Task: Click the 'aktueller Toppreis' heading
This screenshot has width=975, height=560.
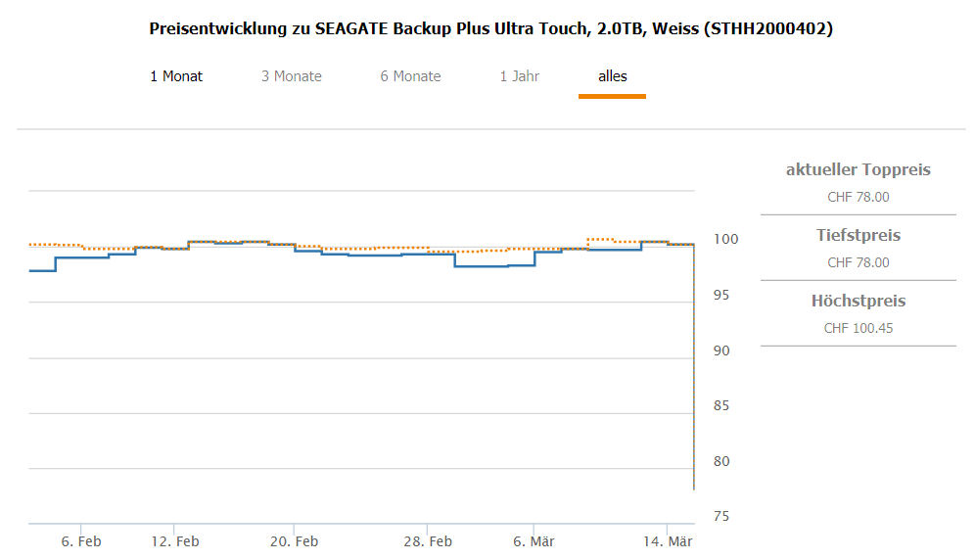Action: pyautogui.click(x=859, y=170)
